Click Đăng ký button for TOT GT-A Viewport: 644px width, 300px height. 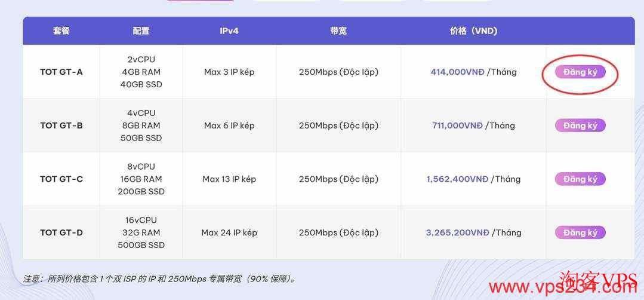(x=580, y=72)
